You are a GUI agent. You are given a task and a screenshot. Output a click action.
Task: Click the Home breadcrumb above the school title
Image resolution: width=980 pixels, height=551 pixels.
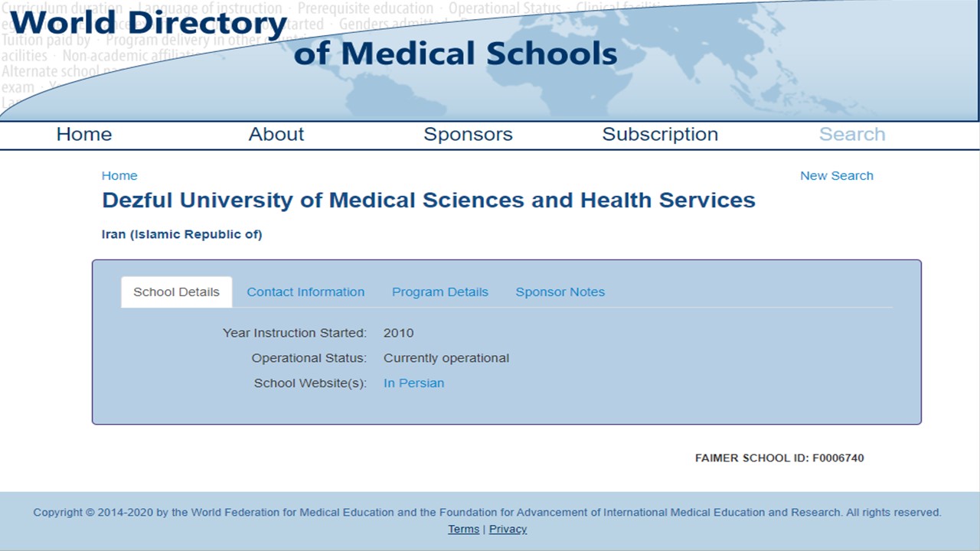coord(119,176)
